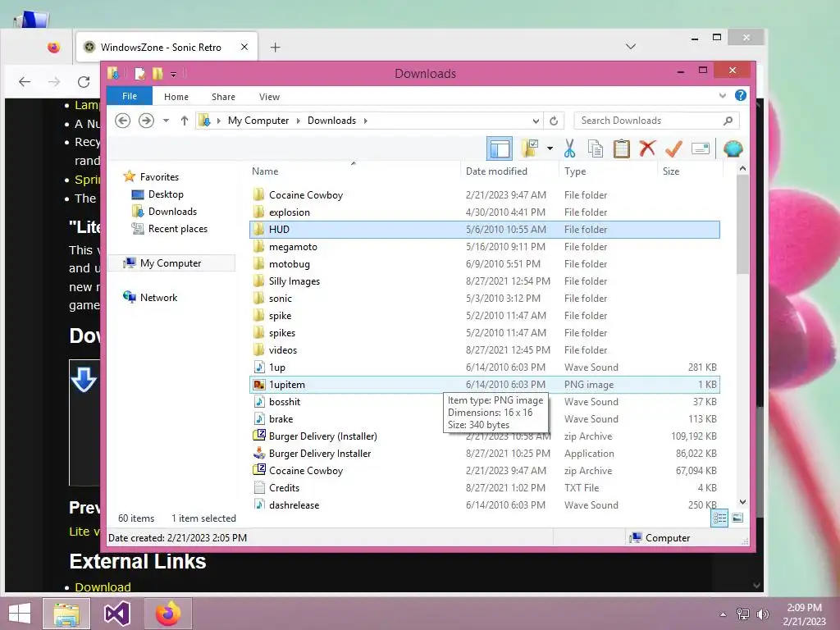Select the explosion folder
The height and width of the screenshot is (630, 840).
(x=485, y=212)
